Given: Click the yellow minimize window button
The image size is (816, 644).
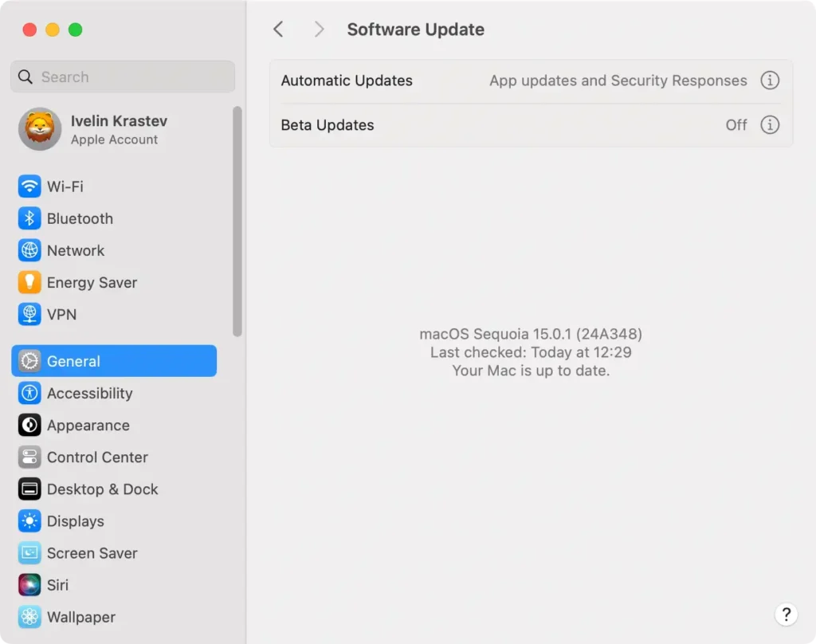Looking at the screenshot, I should pos(53,29).
